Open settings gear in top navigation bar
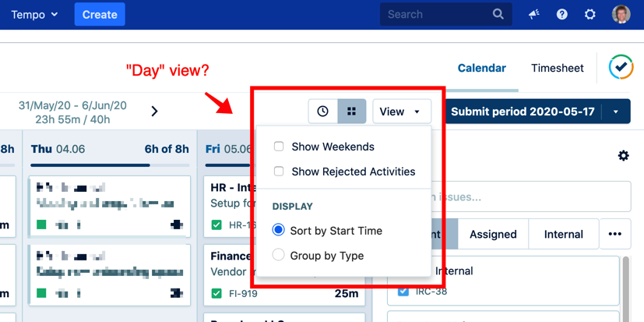 point(589,14)
